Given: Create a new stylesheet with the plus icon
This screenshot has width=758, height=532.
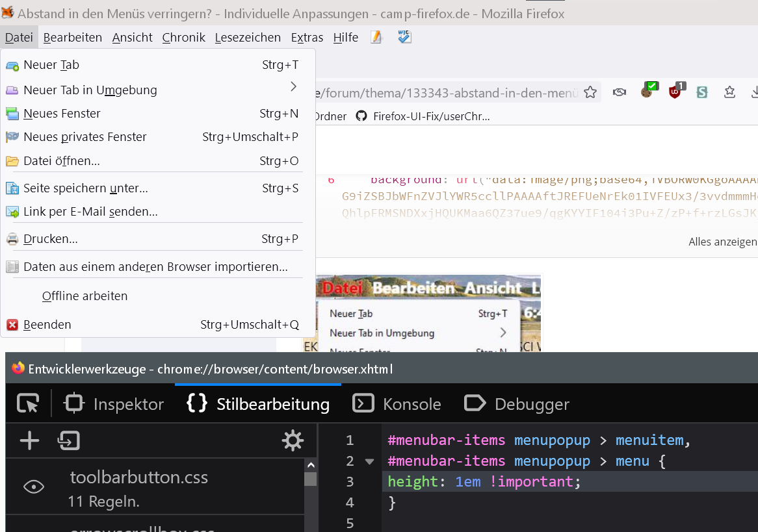Looking at the screenshot, I should click(29, 441).
